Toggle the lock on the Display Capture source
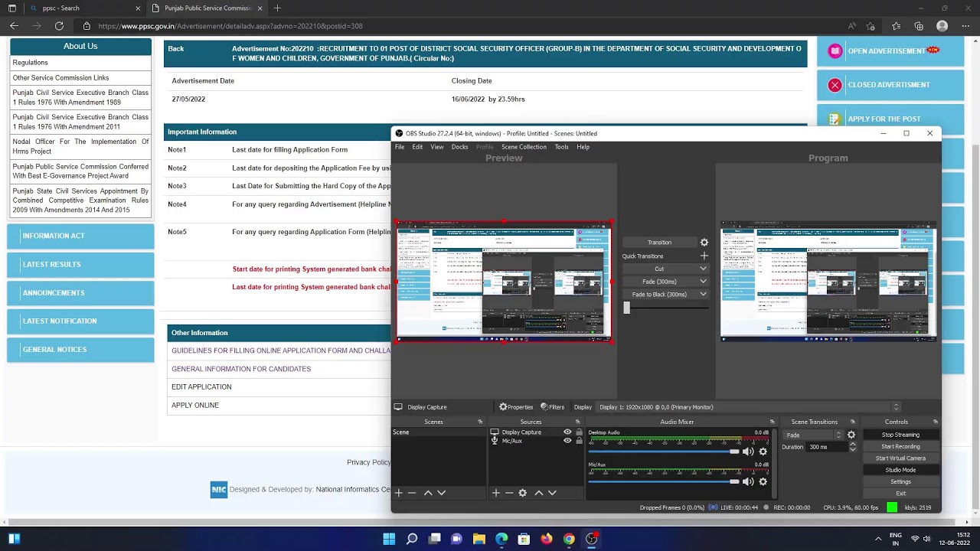Screen dimensions: 980x551 [579, 432]
